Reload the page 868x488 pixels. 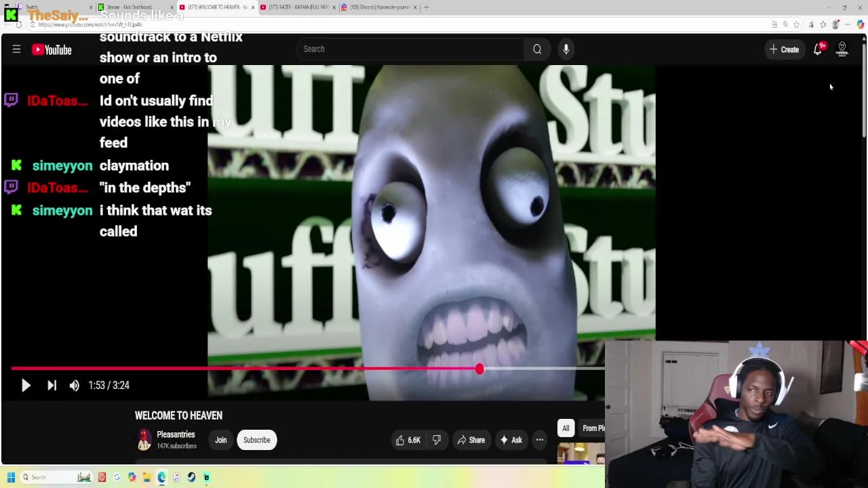[19, 25]
